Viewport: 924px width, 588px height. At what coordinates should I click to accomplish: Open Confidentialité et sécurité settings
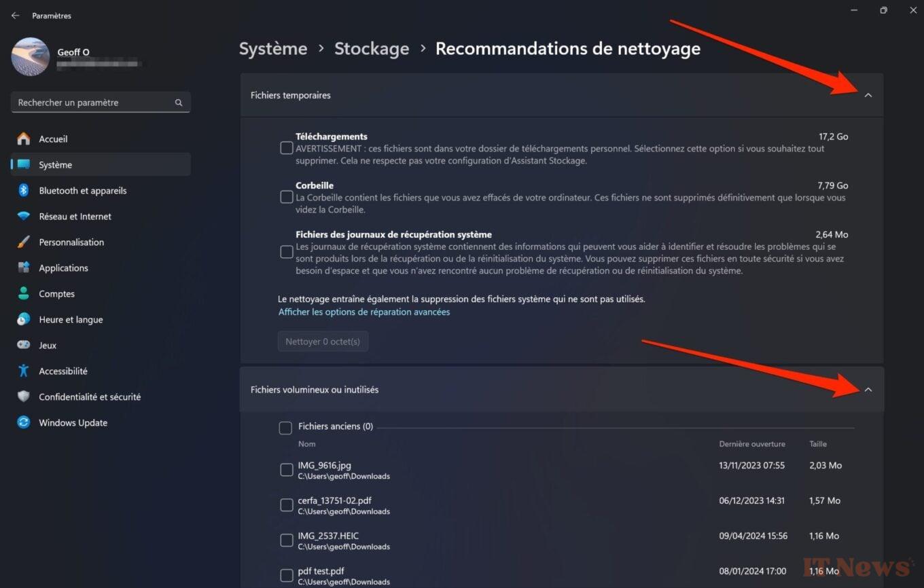point(90,397)
